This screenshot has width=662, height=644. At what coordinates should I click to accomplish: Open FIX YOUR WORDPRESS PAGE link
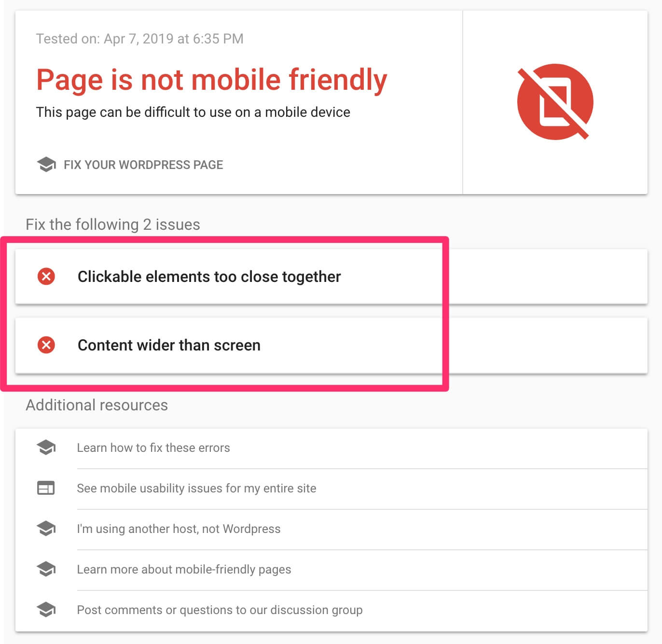(143, 165)
